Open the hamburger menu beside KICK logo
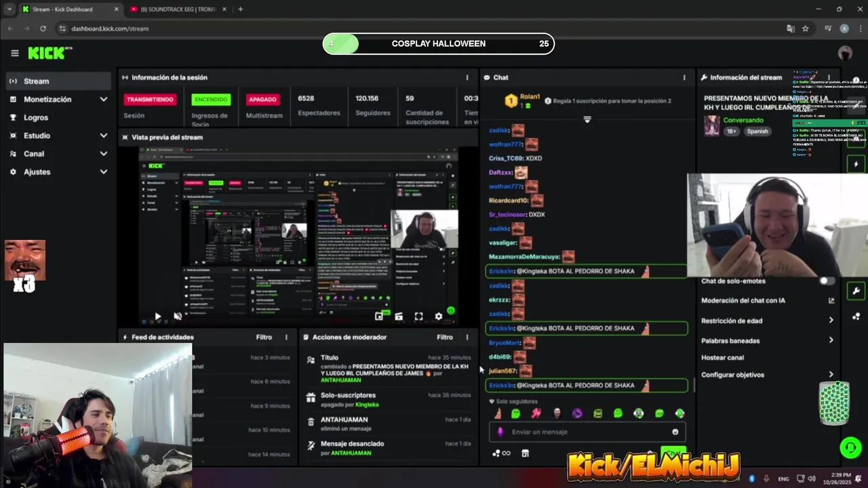The height and width of the screenshot is (488, 868). 14,53
